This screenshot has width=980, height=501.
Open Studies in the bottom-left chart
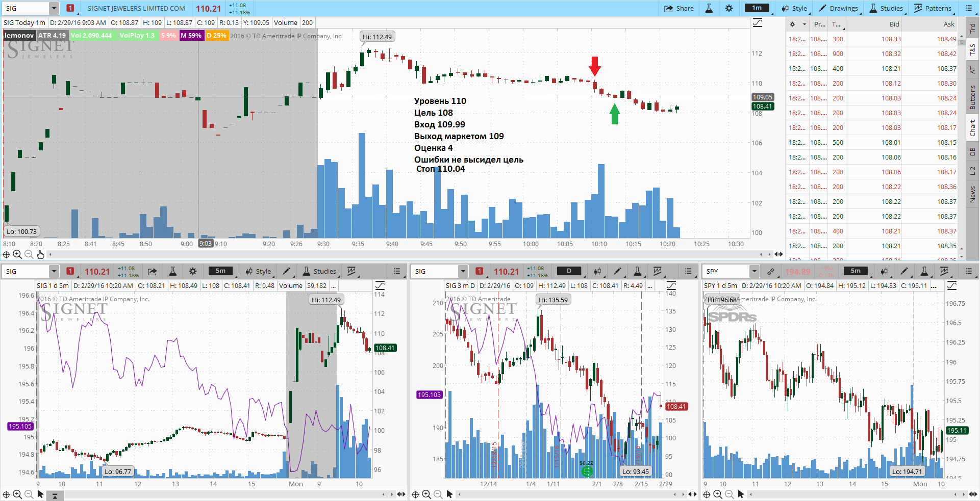[319, 271]
